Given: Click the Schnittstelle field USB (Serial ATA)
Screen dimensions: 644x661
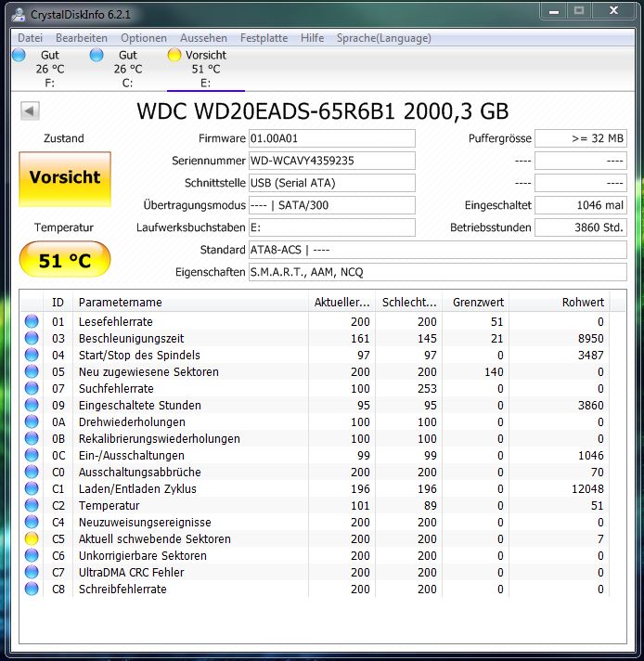Looking at the screenshot, I should [331, 183].
